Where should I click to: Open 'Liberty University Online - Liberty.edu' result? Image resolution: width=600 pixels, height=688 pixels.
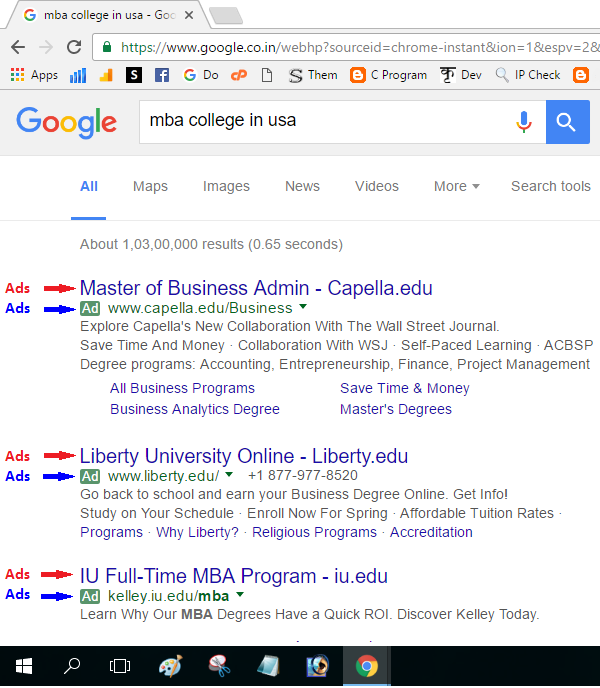tap(244, 456)
